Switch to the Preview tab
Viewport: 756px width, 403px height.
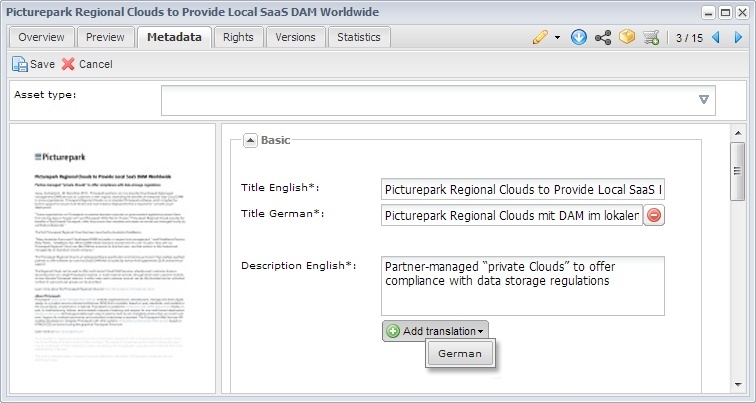(x=105, y=37)
